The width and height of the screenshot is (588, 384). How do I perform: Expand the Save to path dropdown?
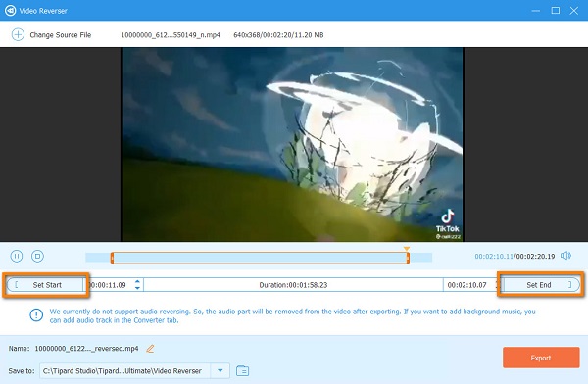pos(220,371)
